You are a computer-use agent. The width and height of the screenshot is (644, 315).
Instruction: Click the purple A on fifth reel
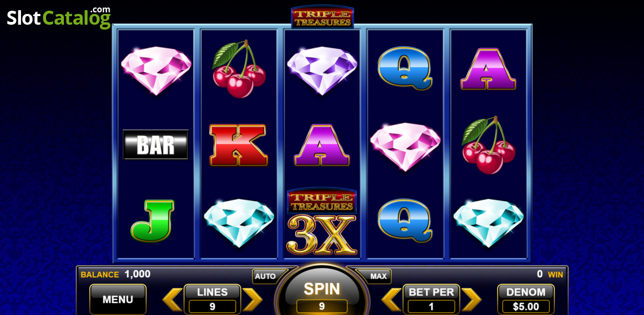coord(488,69)
